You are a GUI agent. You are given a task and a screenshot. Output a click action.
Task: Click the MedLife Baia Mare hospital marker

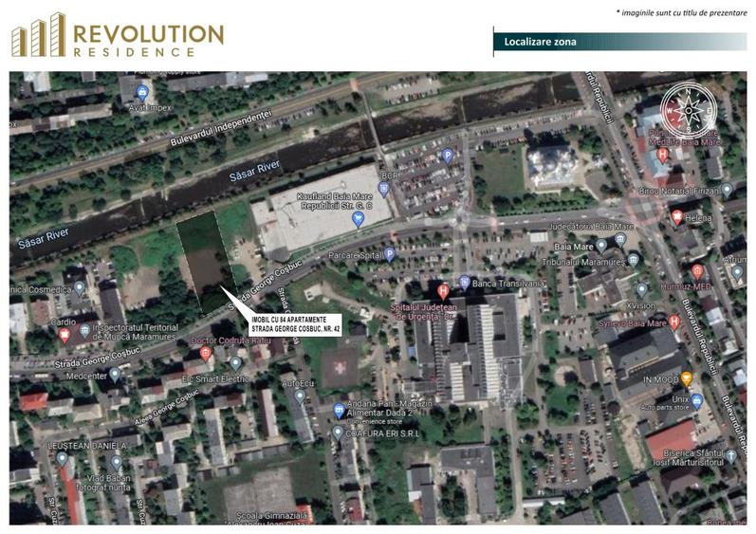point(662,156)
